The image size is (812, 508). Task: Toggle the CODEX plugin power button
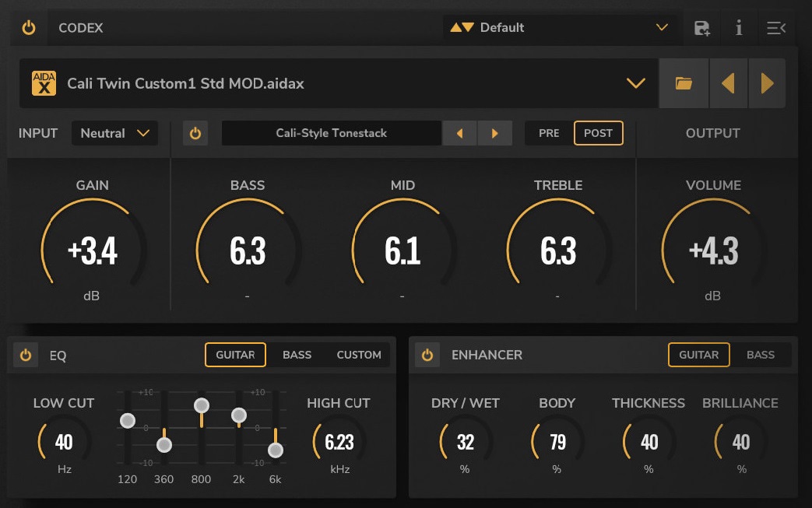29,28
